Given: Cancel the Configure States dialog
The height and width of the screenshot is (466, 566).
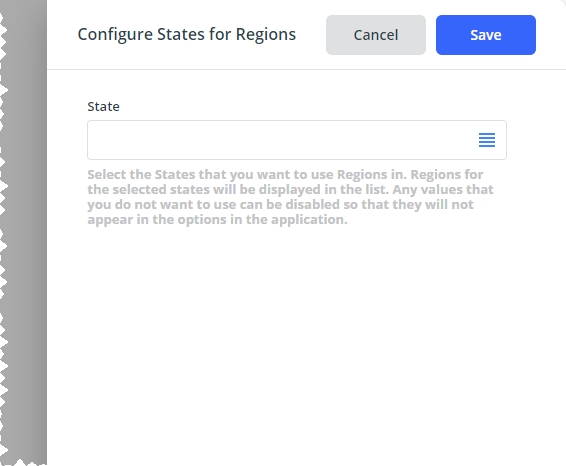Looking at the screenshot, I should pos(376,35).
